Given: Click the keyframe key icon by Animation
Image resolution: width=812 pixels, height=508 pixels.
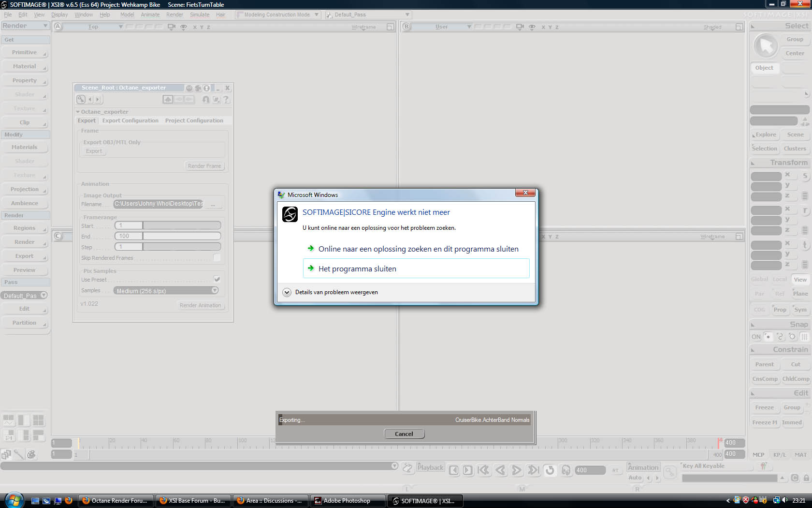Looking at the screenshot, I should point(669,471).
